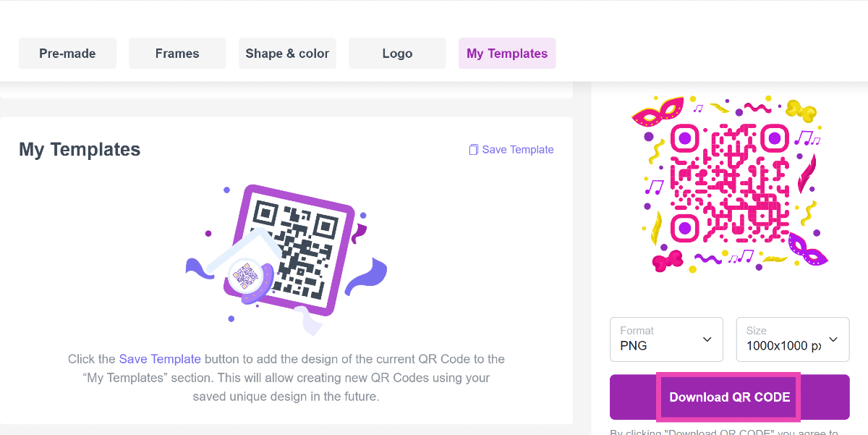Click the purple carnival mask on QR preview
The width and height of the screenshot is (868, 435).
point(807,248)
